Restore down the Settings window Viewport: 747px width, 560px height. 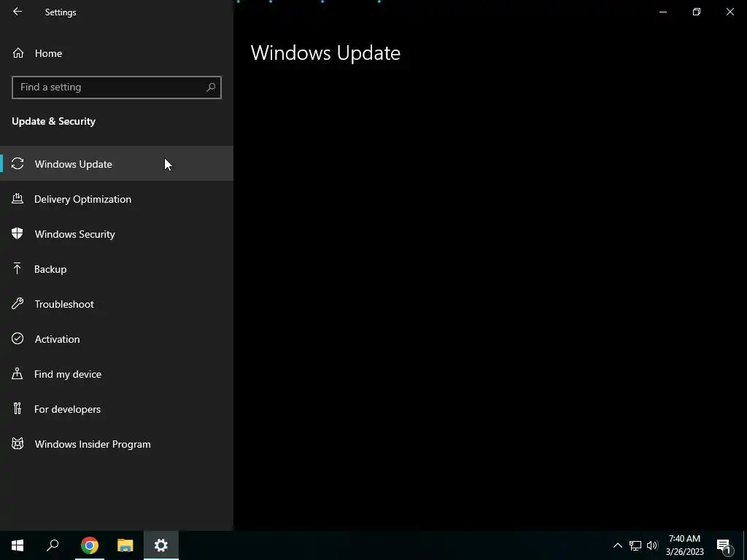point(697,12)
